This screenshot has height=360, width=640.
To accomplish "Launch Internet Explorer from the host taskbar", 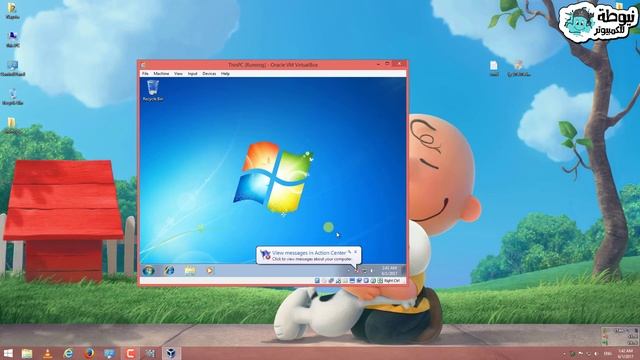I will pos(68,353).
